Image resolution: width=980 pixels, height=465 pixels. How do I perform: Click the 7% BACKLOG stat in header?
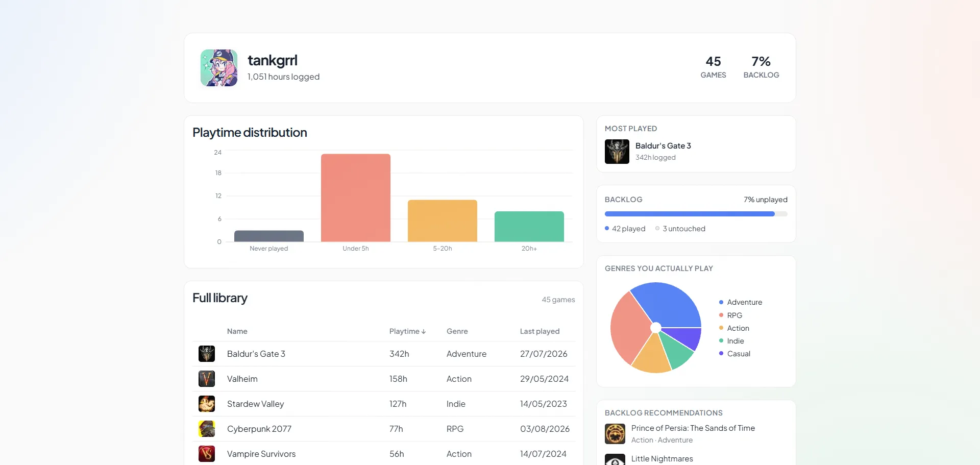pos(761,67)
